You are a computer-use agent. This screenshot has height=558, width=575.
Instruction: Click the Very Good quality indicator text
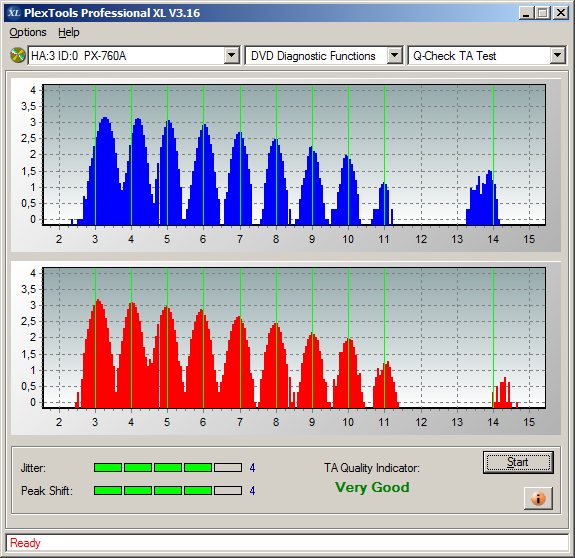(372, 487)
